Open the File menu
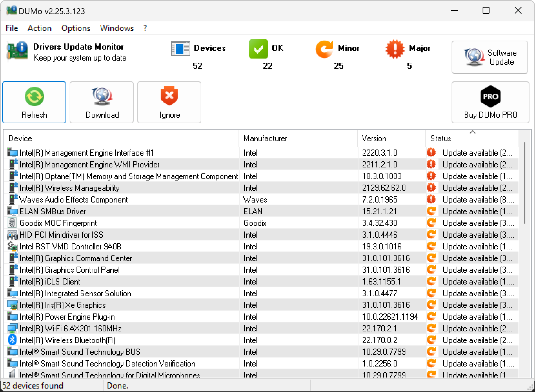The height and width of the screenshot is (392, 535). [12, 28]
